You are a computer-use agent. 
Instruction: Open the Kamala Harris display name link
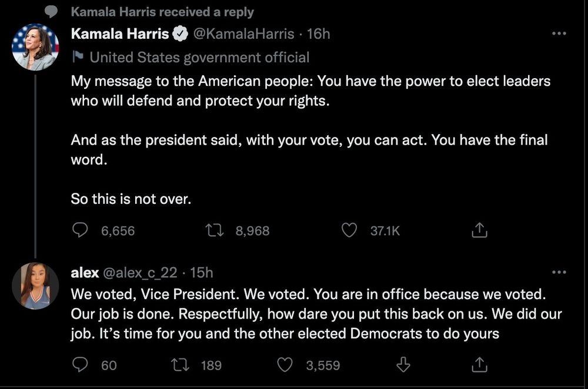point(120,34)
